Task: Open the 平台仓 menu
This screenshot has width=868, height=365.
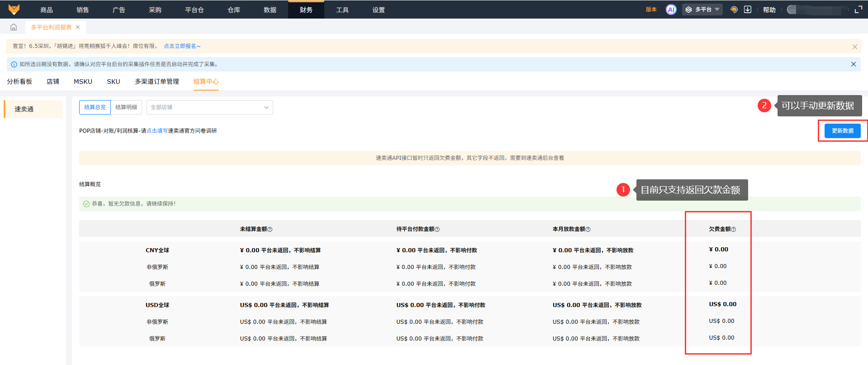Action: 194,10
